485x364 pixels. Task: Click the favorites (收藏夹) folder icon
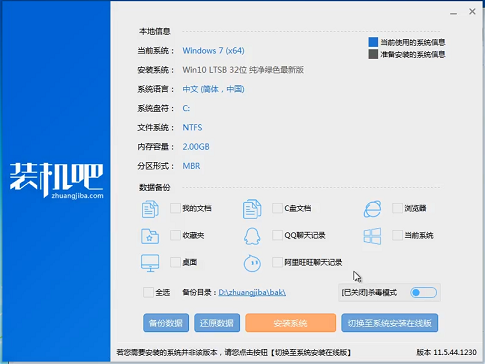(x=150, y=236)
